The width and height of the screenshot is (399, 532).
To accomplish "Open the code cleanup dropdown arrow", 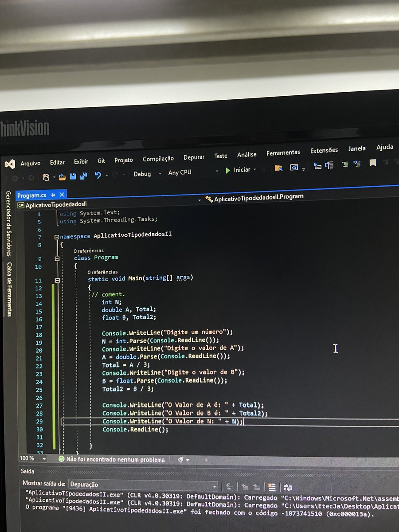I will click(188, 460).
